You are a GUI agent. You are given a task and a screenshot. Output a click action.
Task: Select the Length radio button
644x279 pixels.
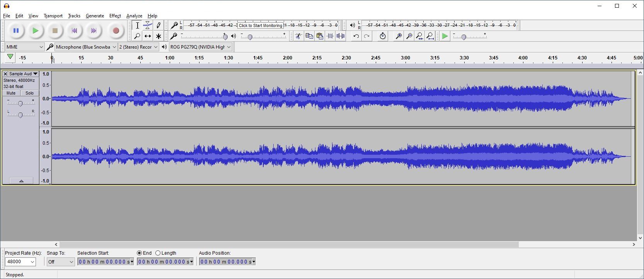[x=158, y=253]
